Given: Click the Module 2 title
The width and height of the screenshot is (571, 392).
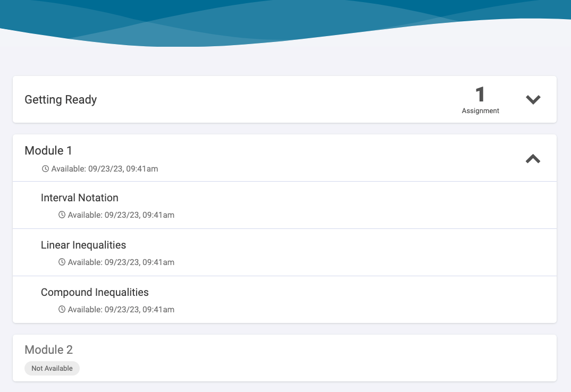Looking at the screenshot, I should point(49,350).
